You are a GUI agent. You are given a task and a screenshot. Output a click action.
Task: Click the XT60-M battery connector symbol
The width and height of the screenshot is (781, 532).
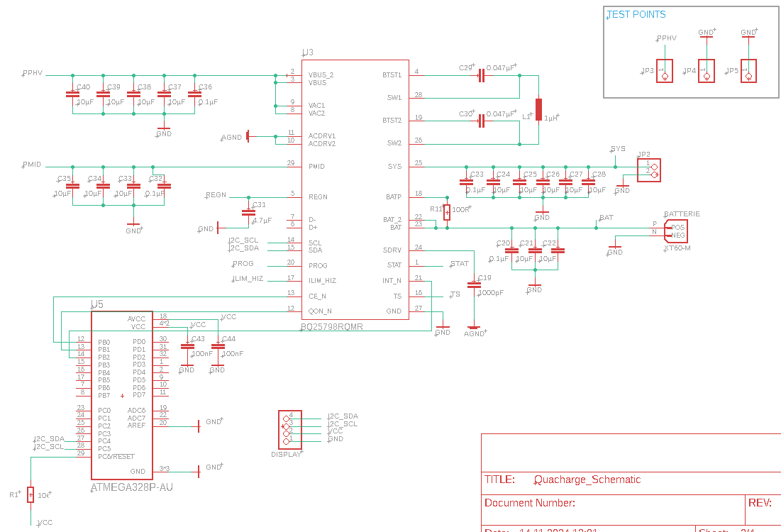pos(676,231)
